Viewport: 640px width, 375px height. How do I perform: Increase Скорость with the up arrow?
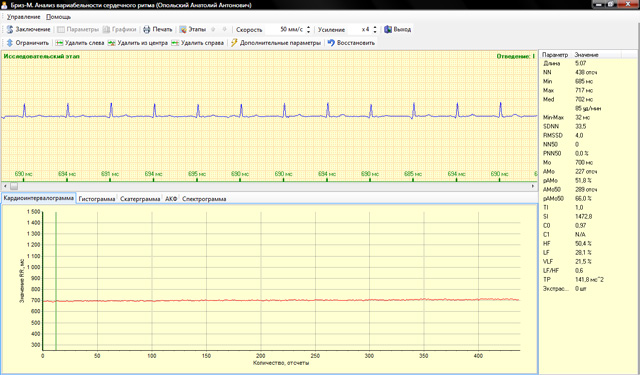pyautogui.click(x=309, y=27)
